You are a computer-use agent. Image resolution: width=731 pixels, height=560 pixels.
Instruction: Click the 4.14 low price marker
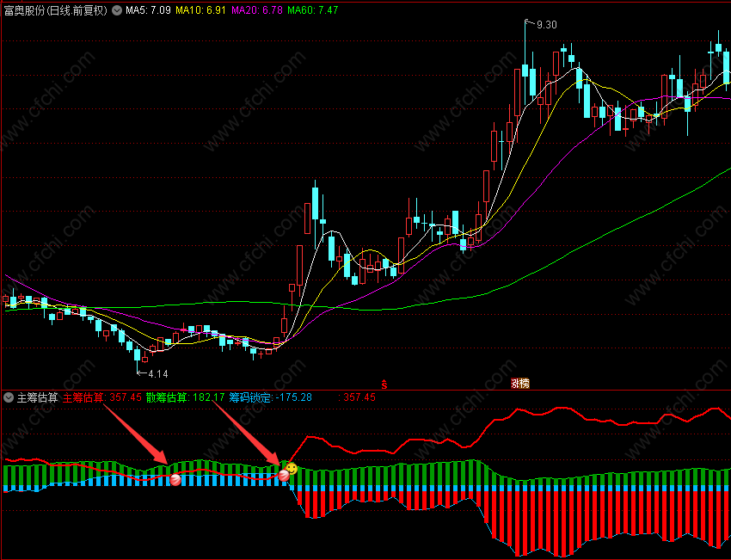tap(152, 373)
